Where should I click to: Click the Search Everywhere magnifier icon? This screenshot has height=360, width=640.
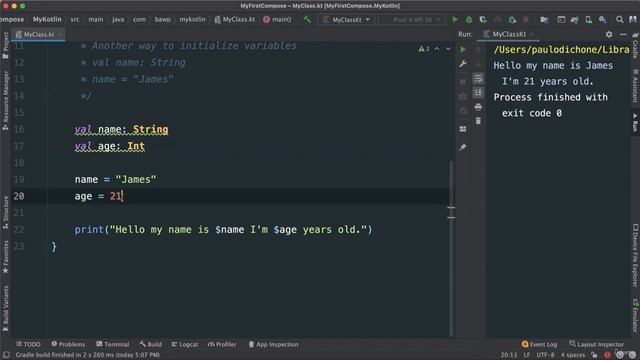coord(620,19)
